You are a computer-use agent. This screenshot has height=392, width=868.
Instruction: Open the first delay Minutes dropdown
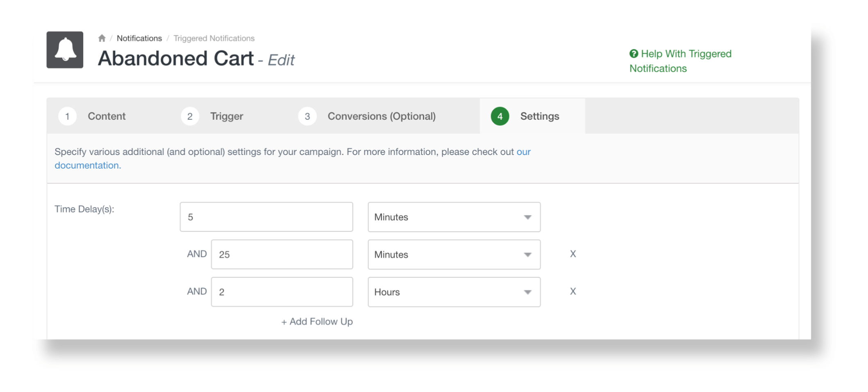454,217
